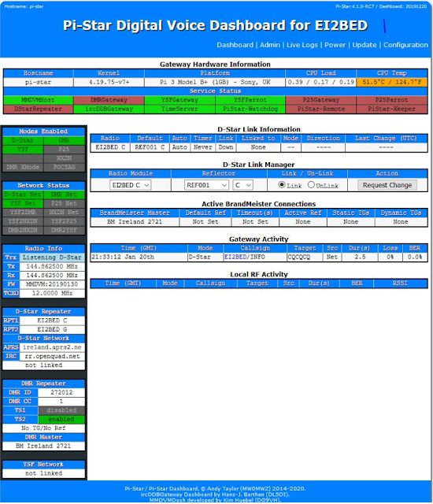Click the PiStar-Keeper status cell

point(391,109)
